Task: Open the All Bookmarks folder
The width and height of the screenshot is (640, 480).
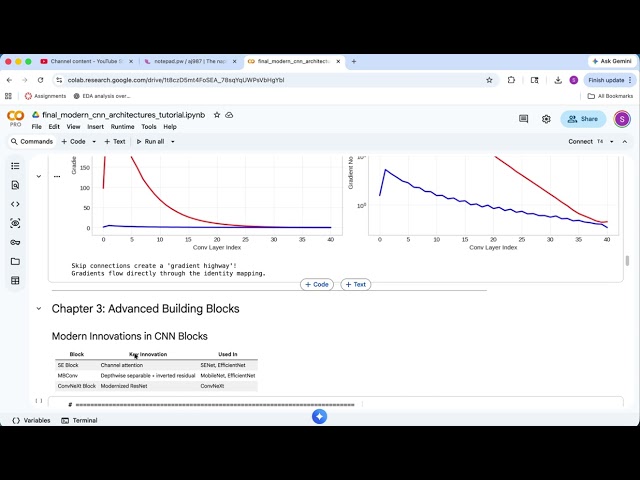Action: (610, 96)
